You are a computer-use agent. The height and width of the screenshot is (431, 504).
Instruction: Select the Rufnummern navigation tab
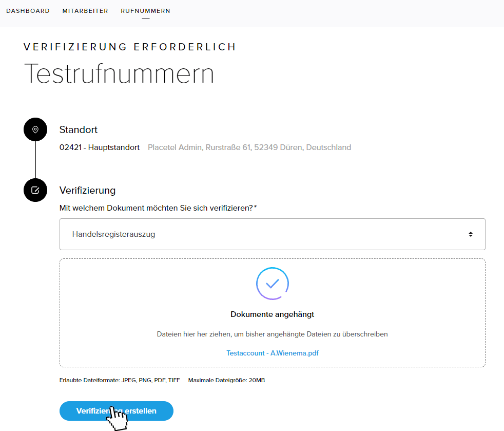coord(145,10)
